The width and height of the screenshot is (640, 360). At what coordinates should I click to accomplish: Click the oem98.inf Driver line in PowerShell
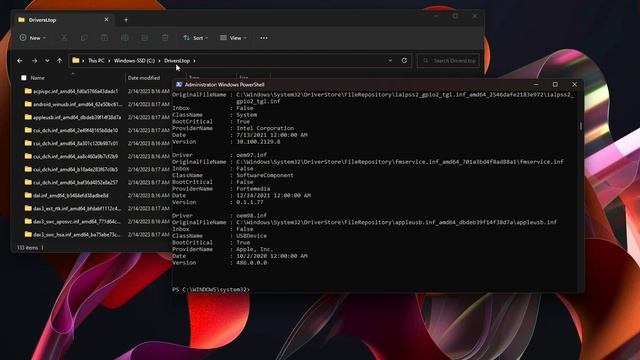(x=220, y=216)
